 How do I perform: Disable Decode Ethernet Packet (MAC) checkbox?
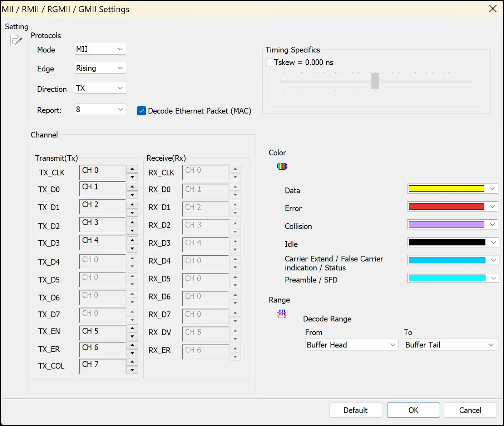pyautogui.click(x=142, y=111)
